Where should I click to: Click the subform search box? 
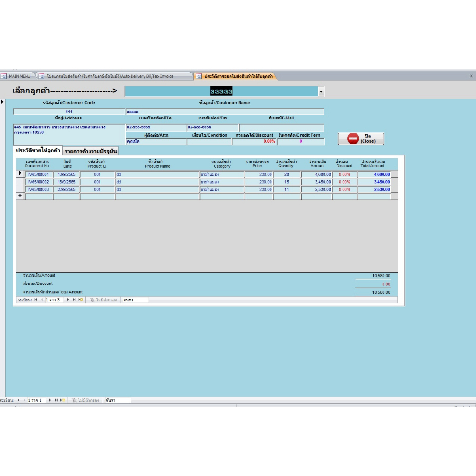tap(135, 300)
